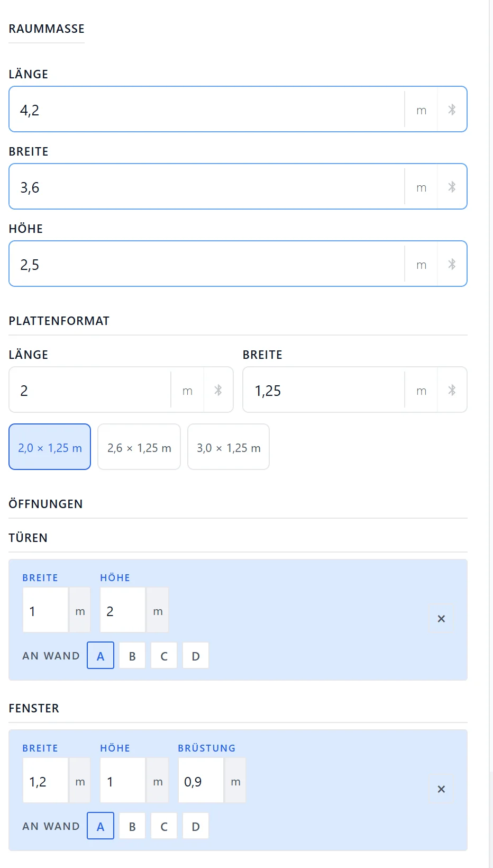Click the BRÜSTUNG label in window card
This screenshot has height=868, width=493.
207,748
